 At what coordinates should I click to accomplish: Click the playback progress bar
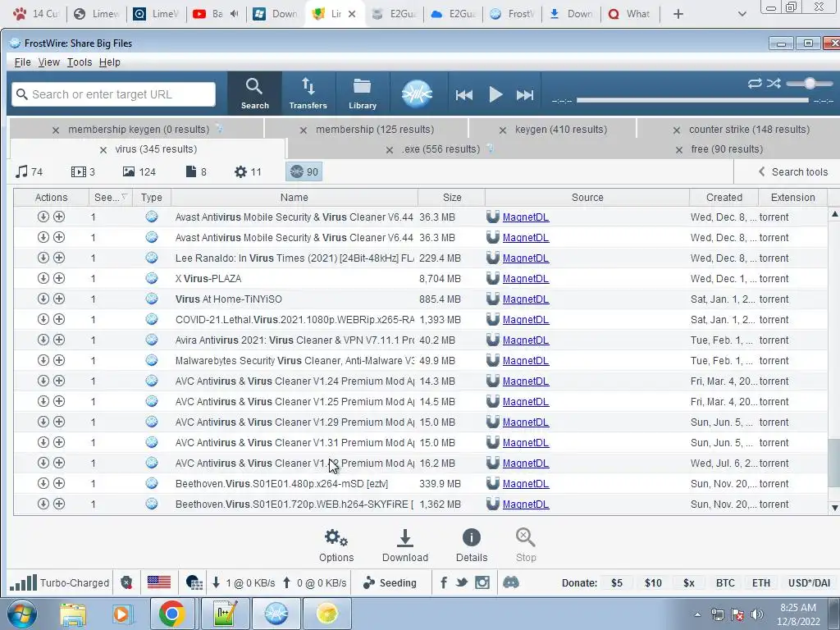click(x=692, y=100)
